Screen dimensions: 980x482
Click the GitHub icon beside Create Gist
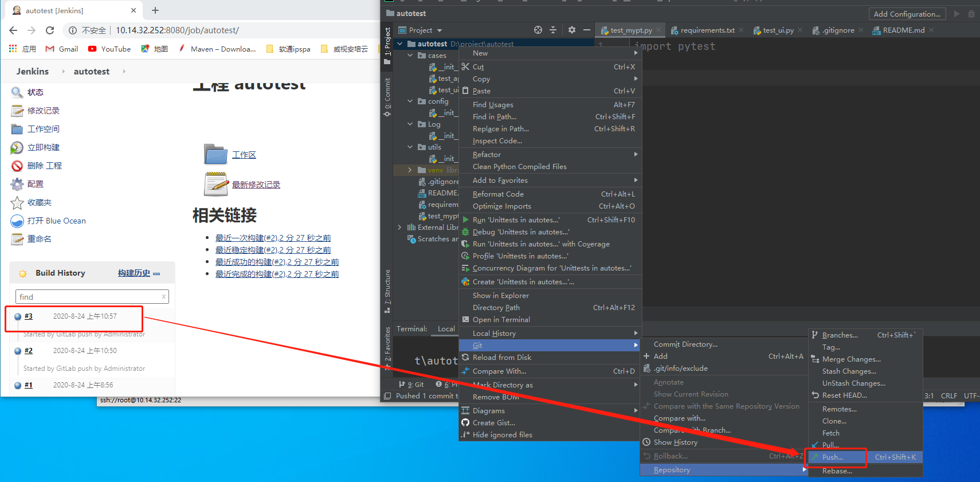click(465, 422)
